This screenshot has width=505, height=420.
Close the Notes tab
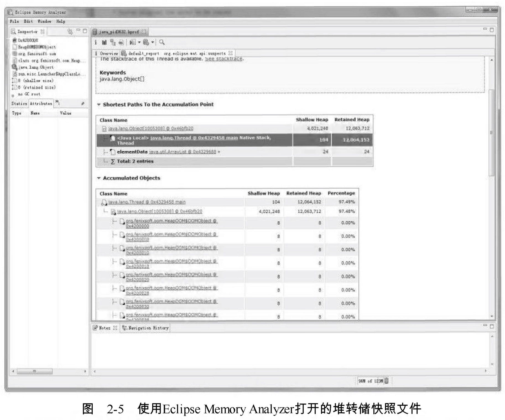pos(115,328)
